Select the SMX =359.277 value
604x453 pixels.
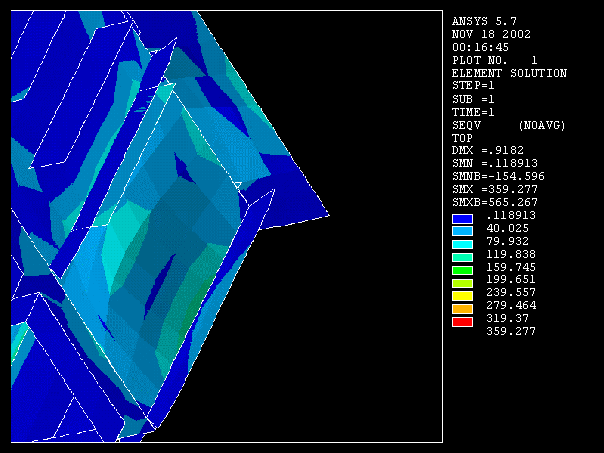tap(495, 190)
